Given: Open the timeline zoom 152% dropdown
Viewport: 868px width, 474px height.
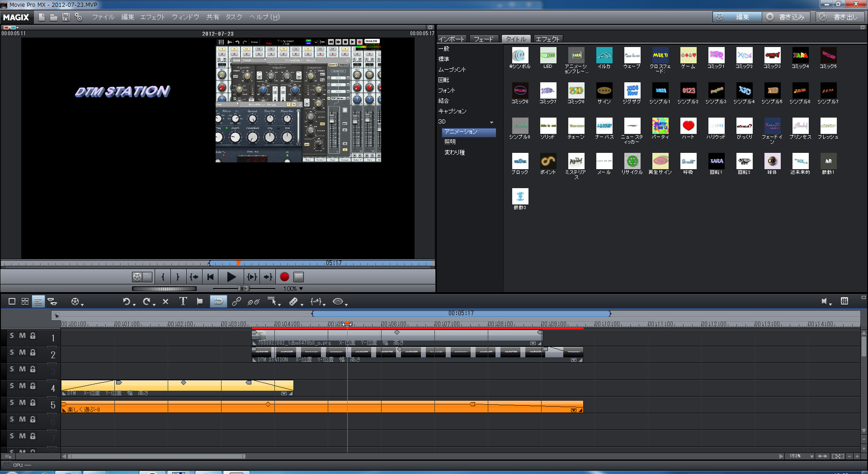Looking at the screenshot, I should (812, 456).
